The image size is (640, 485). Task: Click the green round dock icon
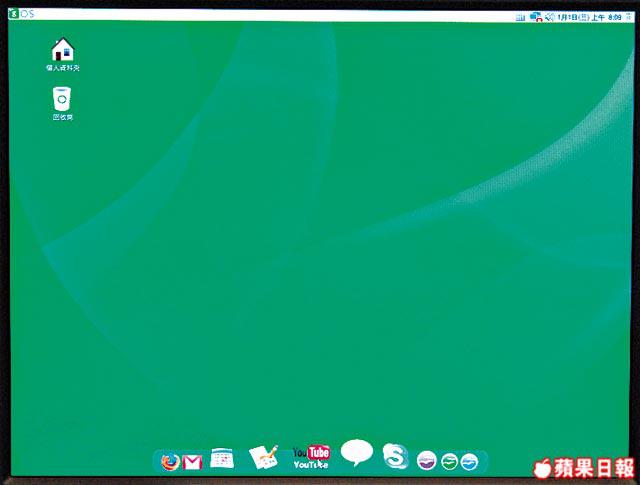(x=450, y=461)
